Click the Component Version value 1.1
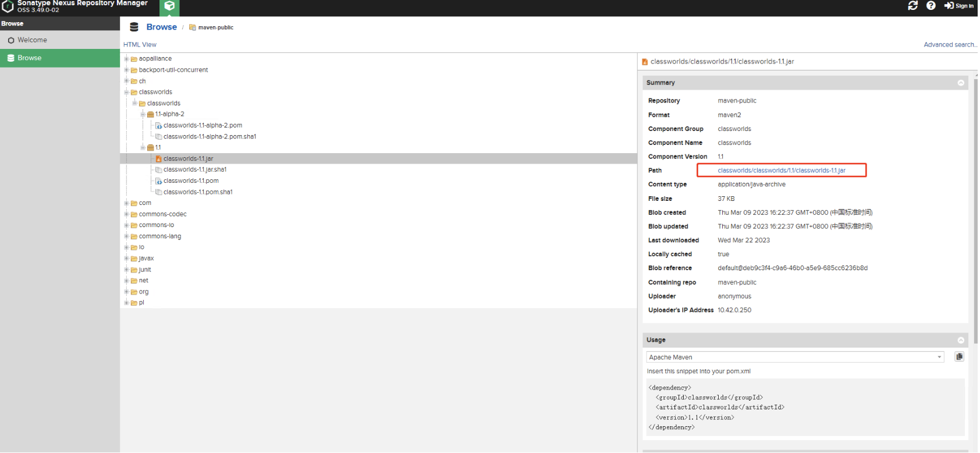Image resolution: width=980 pixels, height=453 pixels. (x=720, y=157)
